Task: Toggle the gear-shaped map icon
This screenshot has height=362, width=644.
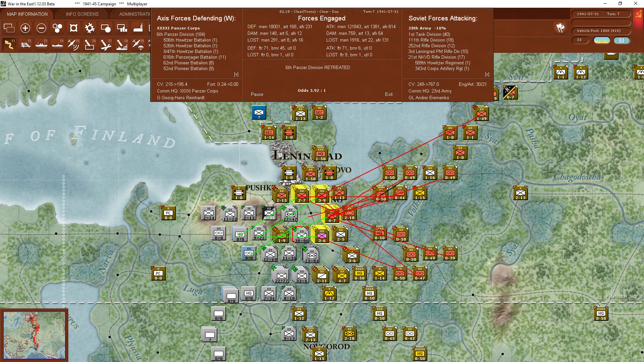Action: pos(90,28)
